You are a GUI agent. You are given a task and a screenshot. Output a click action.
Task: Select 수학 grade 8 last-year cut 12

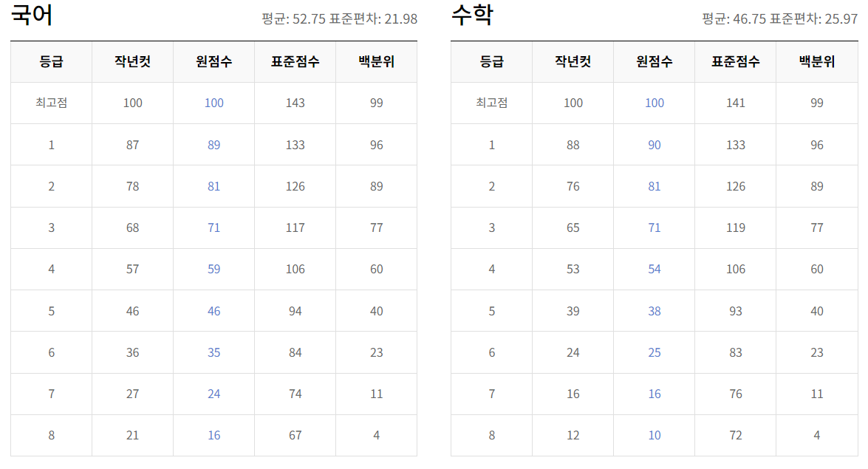coord(573,436)
